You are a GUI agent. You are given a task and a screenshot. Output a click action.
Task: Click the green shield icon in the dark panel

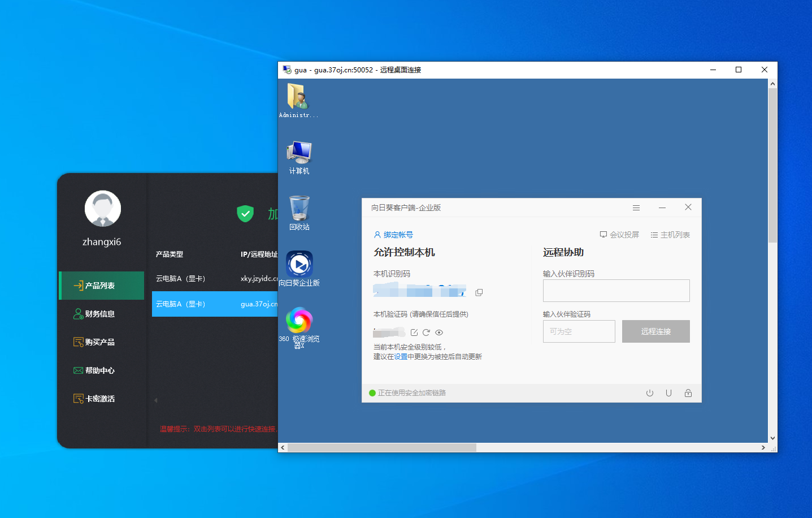tap(245, 213)
